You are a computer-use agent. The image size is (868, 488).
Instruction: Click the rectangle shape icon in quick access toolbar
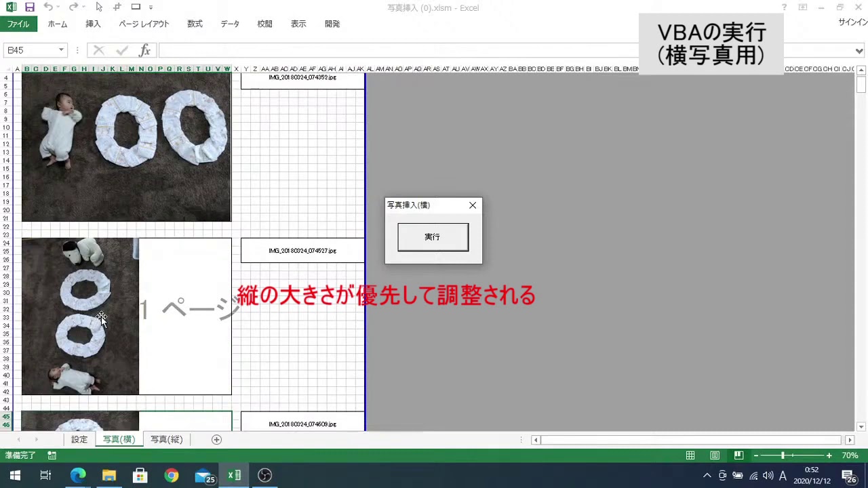coord(136,7)
